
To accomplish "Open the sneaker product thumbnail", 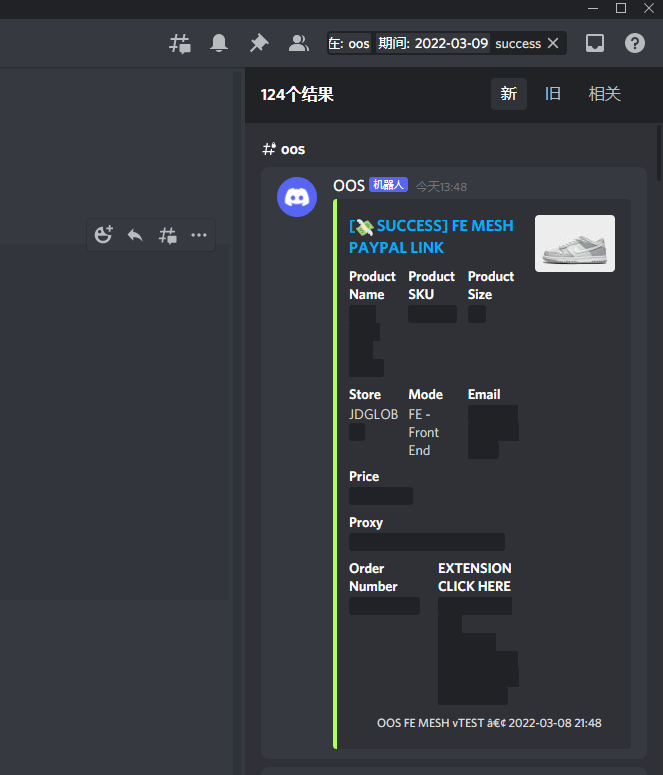I will [x=575, y=243].
